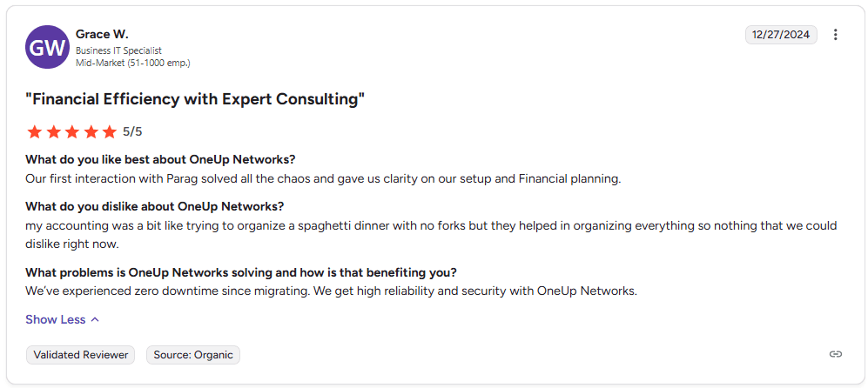Click the "What problems is OneUp Networks solving" heading
The image size is (868, 388).
pos(241,271)
